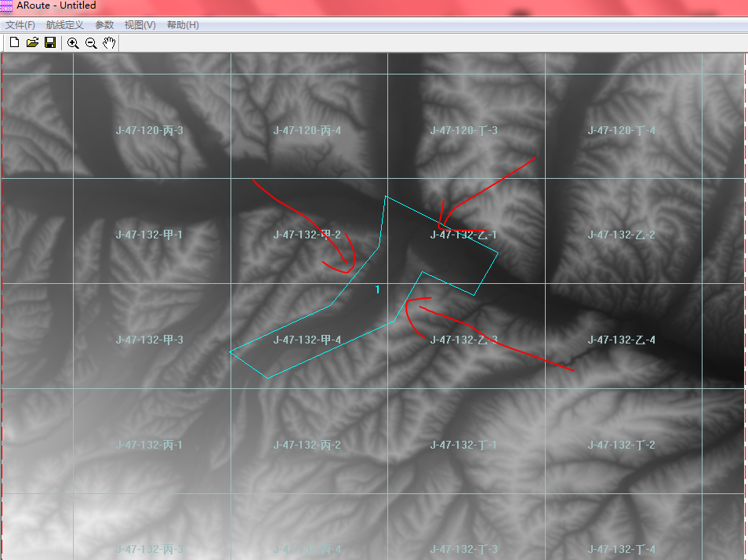
Task: Select the Zoom In magnifier tool
Action: pyautogui.click(x=73, y=43)
